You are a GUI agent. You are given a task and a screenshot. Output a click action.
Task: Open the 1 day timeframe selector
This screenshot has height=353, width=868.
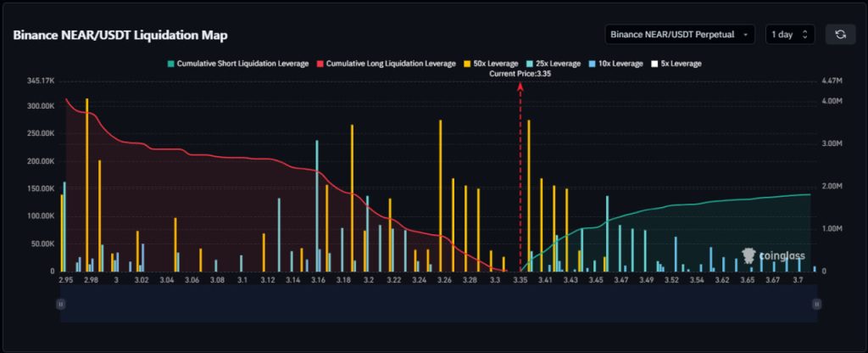[789, 34]
